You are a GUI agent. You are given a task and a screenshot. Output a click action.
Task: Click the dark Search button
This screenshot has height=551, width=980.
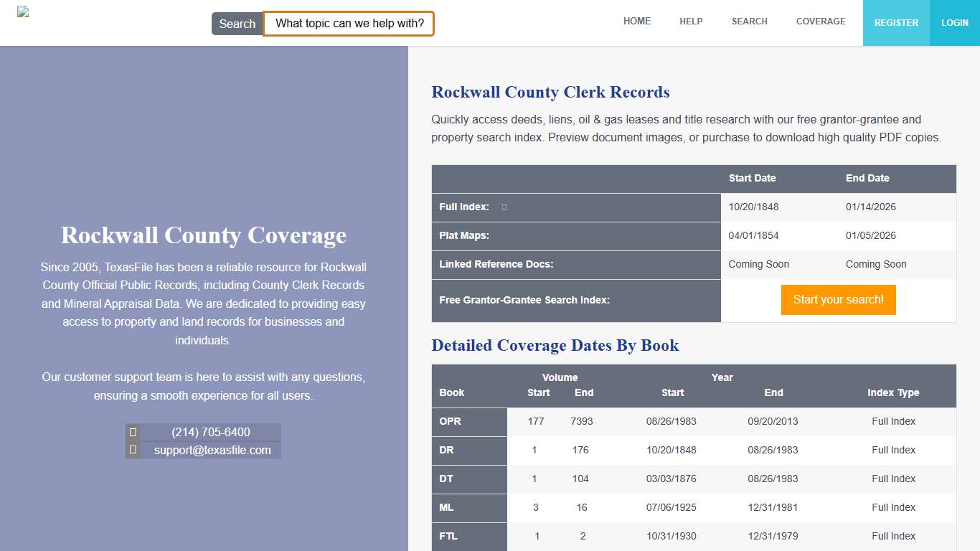pyautogui.click(x=237, y=23)
